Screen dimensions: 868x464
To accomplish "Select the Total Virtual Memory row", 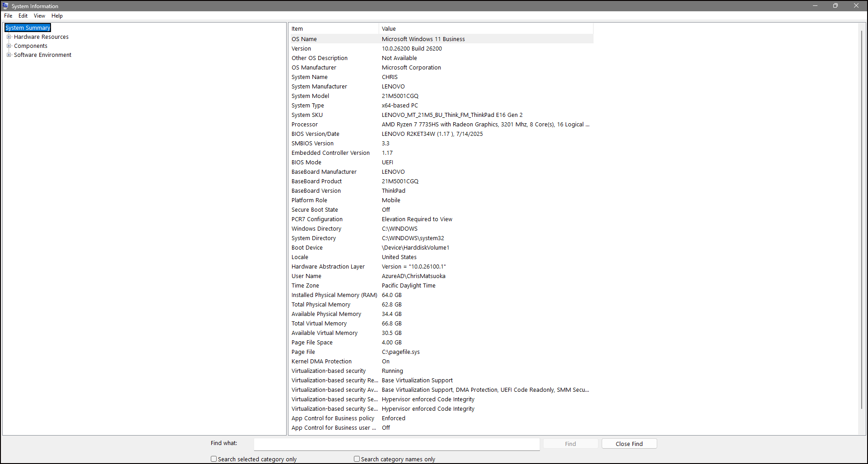I will tap(441, 324).
